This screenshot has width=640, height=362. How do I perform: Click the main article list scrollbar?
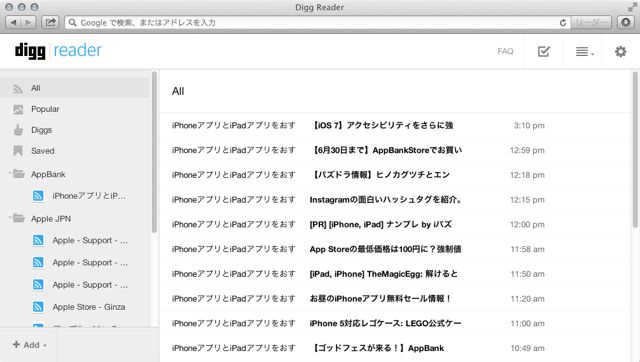tap(635, 149)
